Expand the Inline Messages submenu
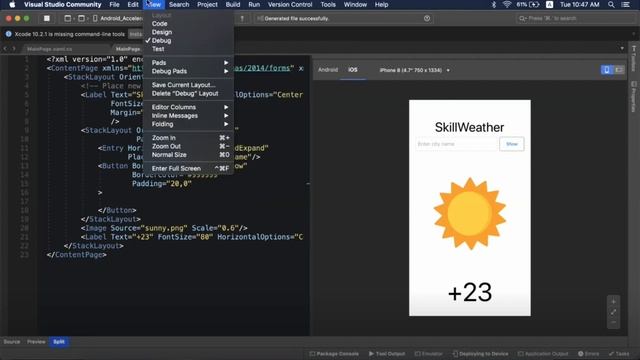The height and width of the screenshot is (360, 640). tap(189, 116)
